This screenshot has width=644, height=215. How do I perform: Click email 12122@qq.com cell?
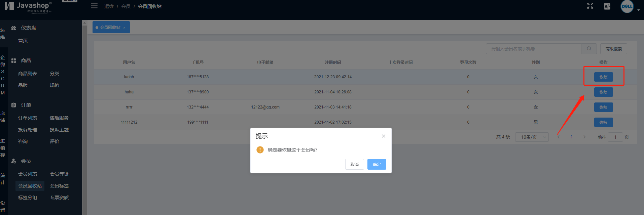265,107
